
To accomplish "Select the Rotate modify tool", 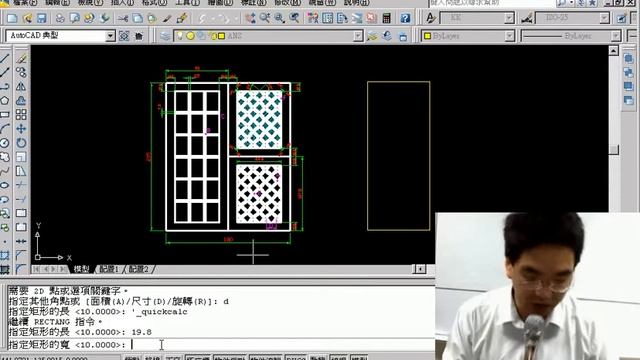I will coord(21,143).
